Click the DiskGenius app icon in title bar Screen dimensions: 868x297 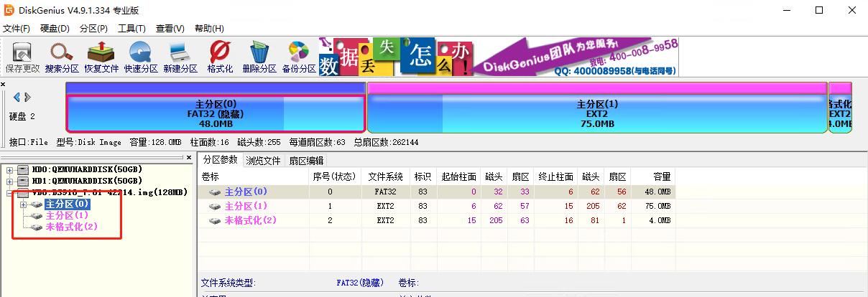(x=9, y=10)
